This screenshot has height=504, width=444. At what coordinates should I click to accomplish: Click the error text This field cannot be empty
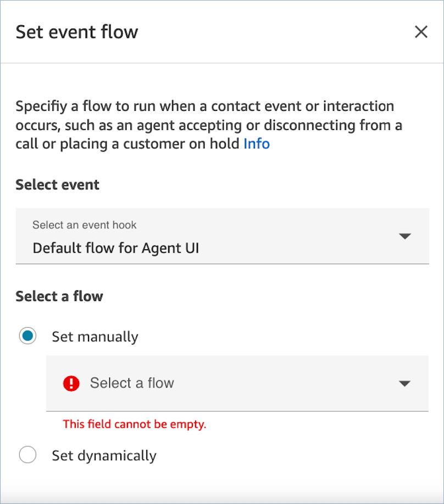coord(134,424)
